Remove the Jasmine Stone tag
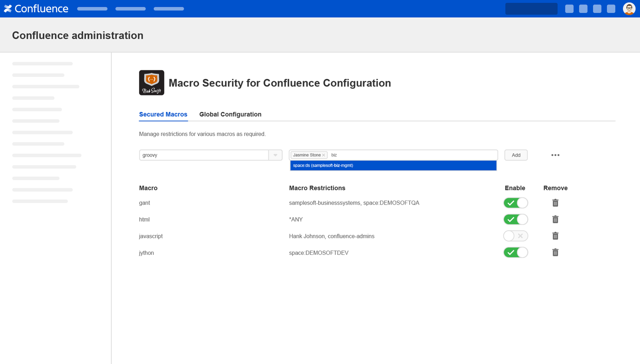 pyautogui.click(x=323, y=155)
